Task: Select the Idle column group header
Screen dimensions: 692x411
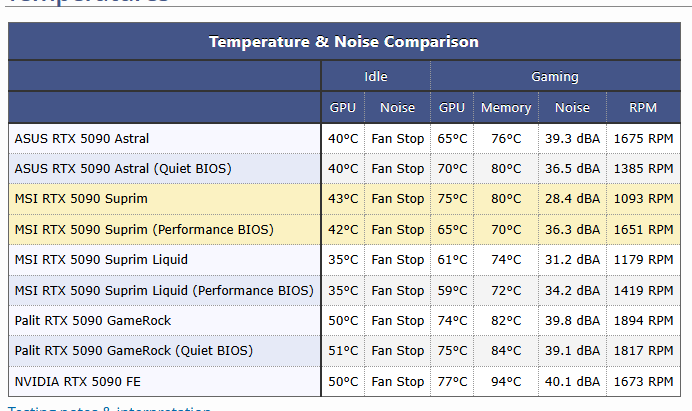Action: [376, 76]
